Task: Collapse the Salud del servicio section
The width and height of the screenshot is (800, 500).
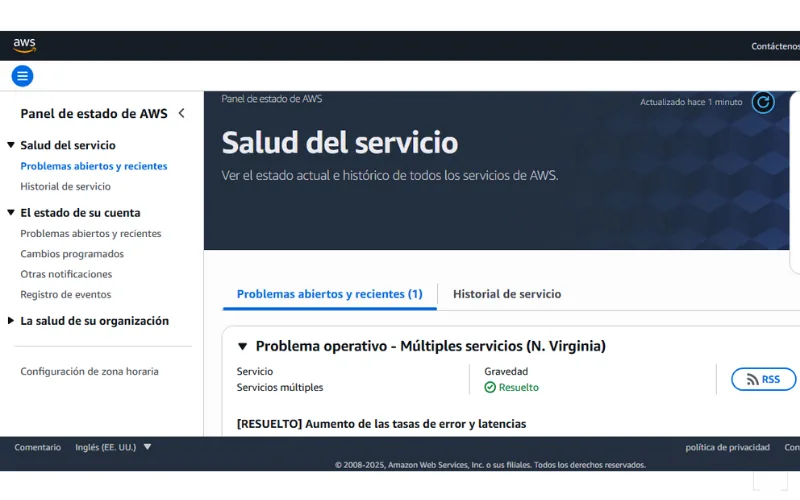Action: pos(11,145)
